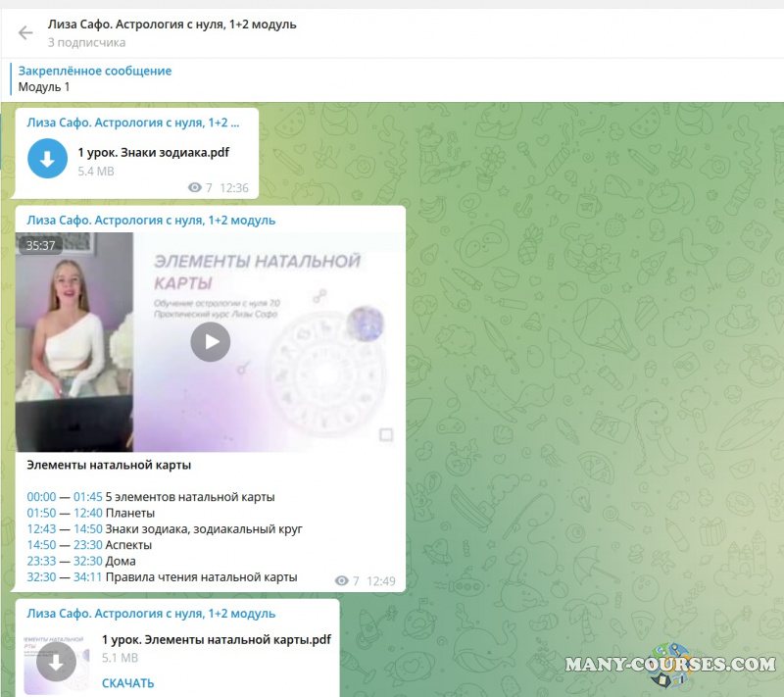
Task: Download the Знаки зодиака PDF file
Action: pyautogui.click(x=47, y=160)
